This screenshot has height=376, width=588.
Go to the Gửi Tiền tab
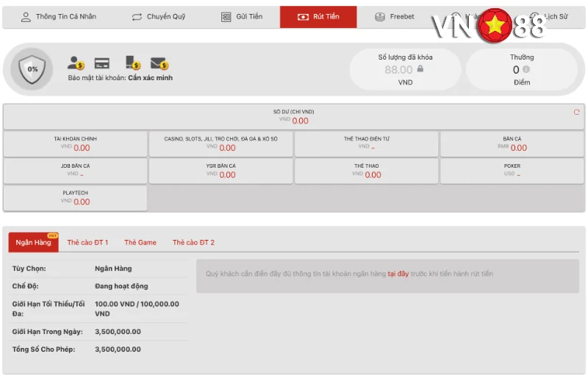(x=241, y=17)
